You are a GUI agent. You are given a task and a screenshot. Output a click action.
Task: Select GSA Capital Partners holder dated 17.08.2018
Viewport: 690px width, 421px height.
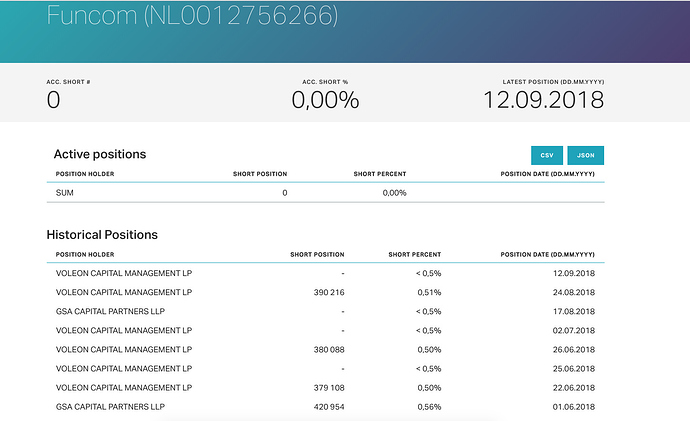(110, 311)
